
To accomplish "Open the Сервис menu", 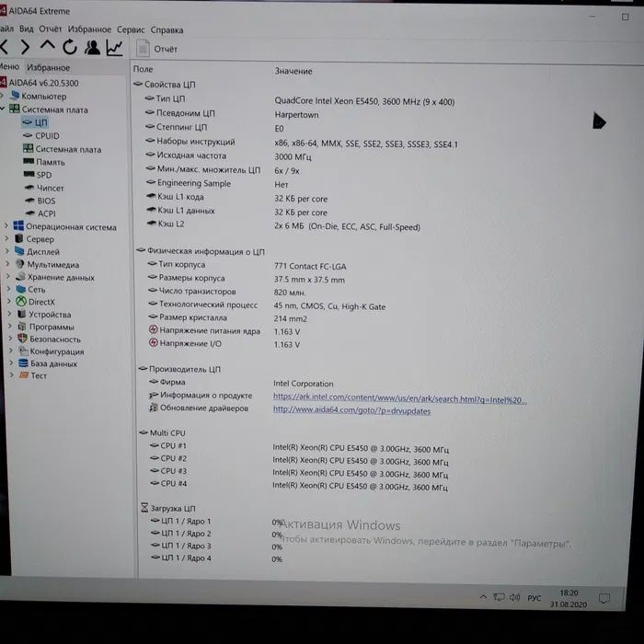I will tap(131, 30).
